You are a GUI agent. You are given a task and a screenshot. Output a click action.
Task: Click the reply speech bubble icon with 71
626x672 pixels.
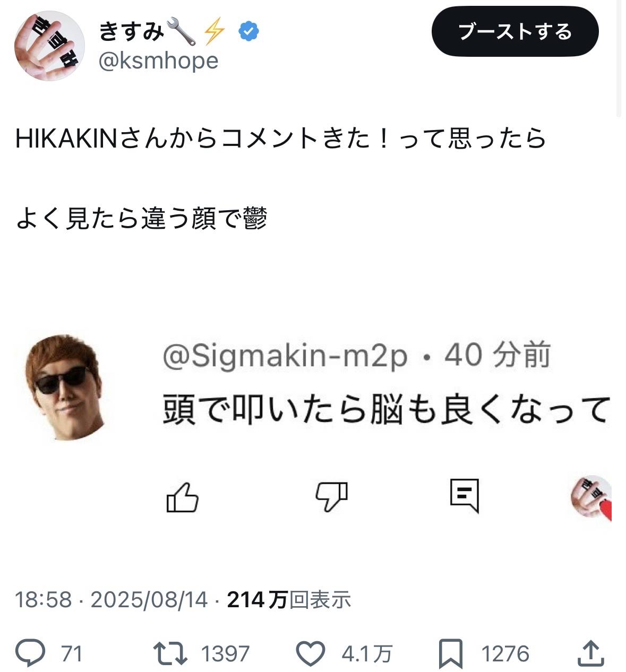[30, 653]
